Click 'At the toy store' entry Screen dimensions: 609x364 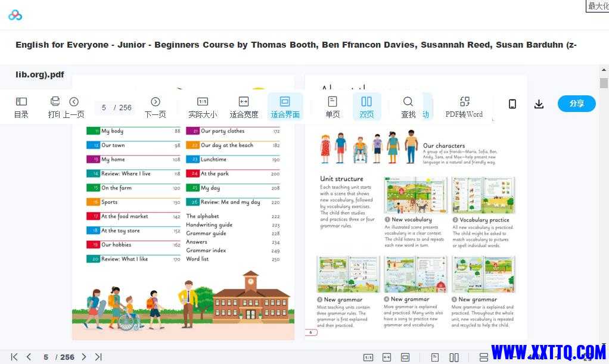coord(133,231)
